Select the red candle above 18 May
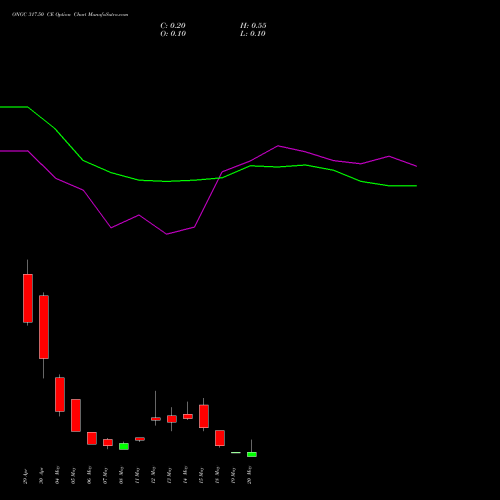 click(x=220, y=438)
